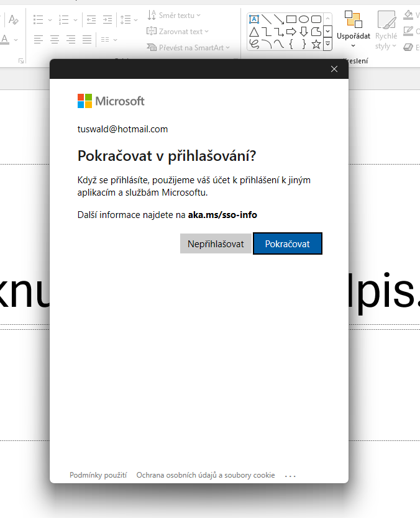The height and width of the screenshot is (518, 420).
Task: Click the tuswald@hotmail.com account text
Action: [x=122, y=129]
